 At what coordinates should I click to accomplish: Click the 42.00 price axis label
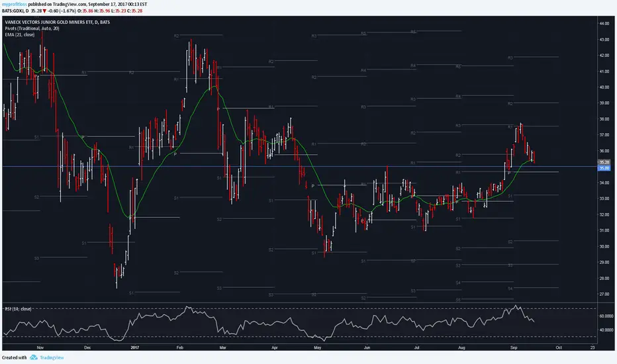click(604, 56)
